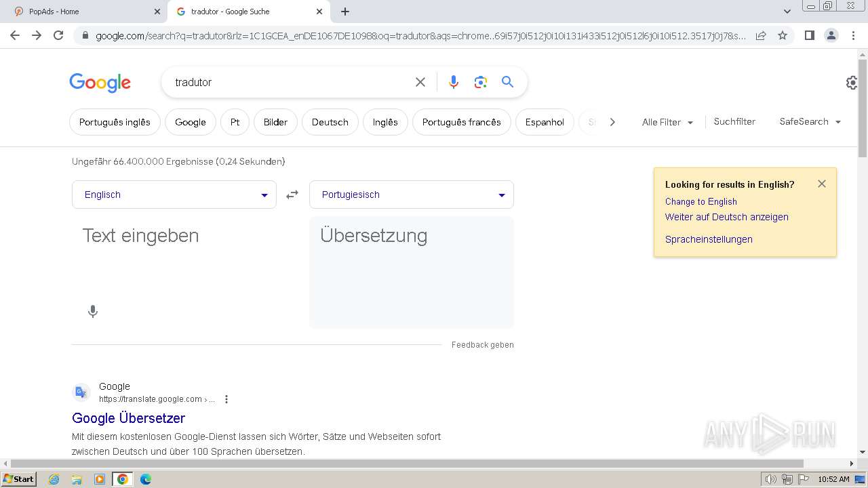Open a new browser tab
This screenshot has height=488, width=868.
[x=345, y=12]
